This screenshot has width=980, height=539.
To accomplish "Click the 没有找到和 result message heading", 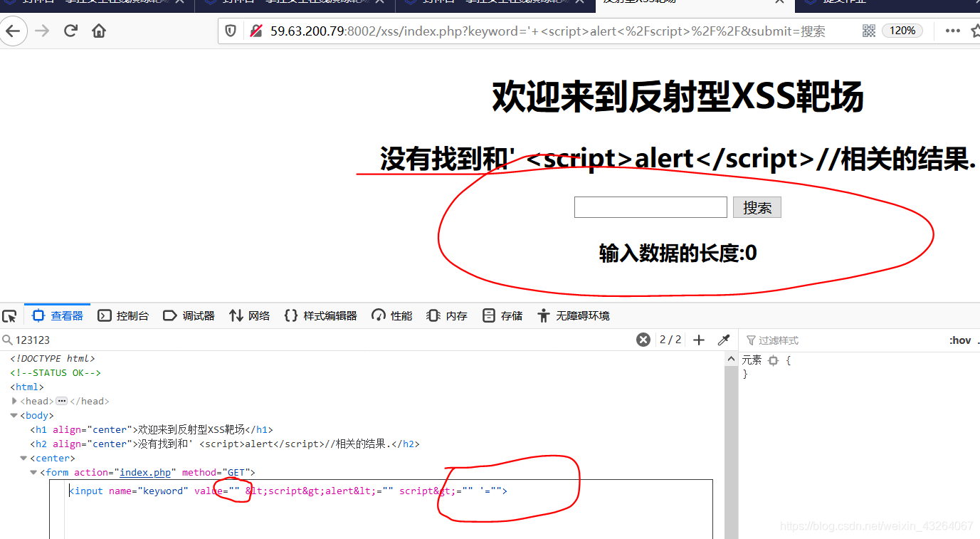I will tap(678, 158).
